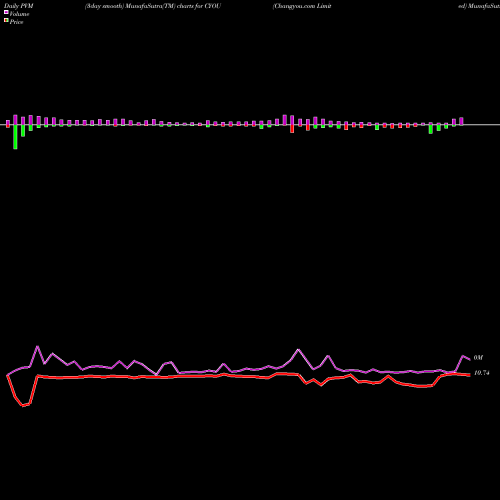Viewport: 500px width, 500px height.
Task: Click the 'Volume' legend label
Action: (19, 14)
